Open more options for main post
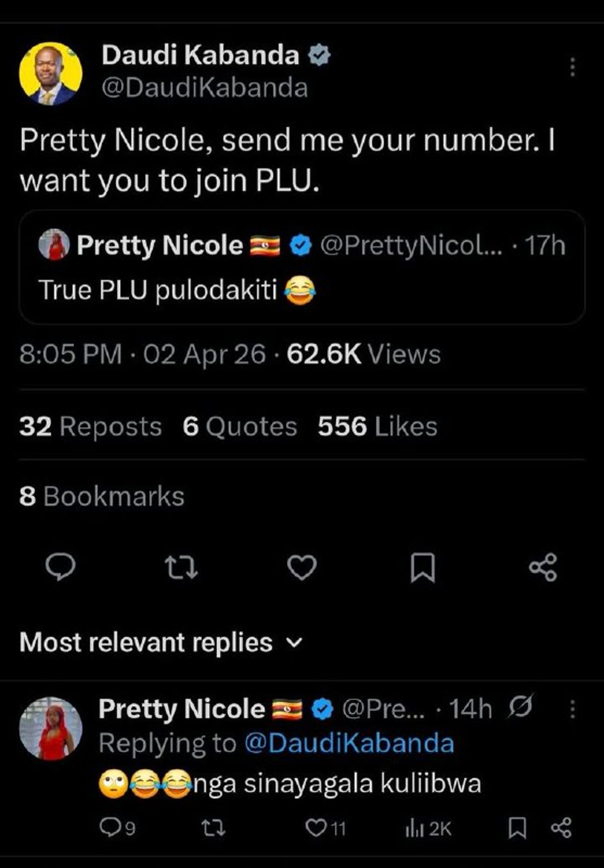 [572, 67]
